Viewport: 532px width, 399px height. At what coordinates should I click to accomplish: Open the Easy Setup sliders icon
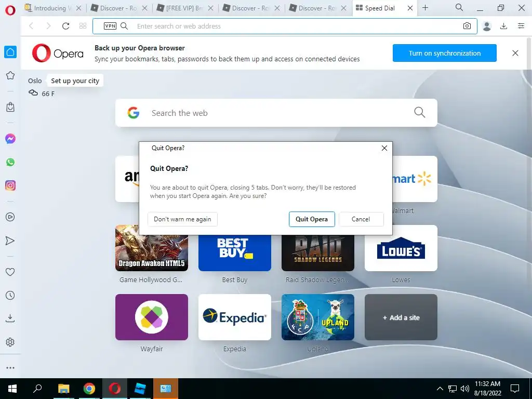(521, 26)
